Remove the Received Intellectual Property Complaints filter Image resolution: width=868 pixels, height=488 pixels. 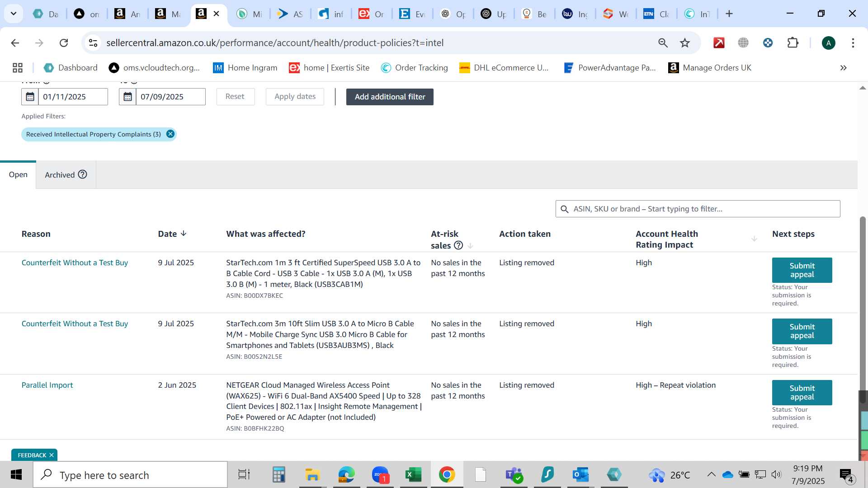coord(170,134)
